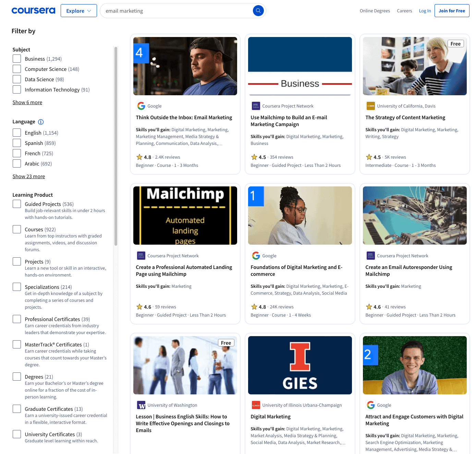Tick the Guided Projects checkbox
The image size is (476, 454).
coord(17,204)
